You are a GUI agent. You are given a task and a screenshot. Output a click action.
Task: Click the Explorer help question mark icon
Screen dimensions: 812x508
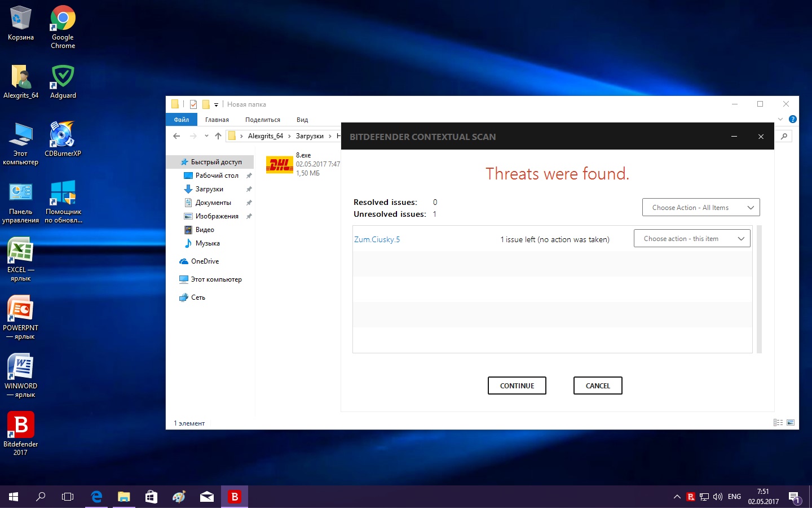click(x=792, y=119)
